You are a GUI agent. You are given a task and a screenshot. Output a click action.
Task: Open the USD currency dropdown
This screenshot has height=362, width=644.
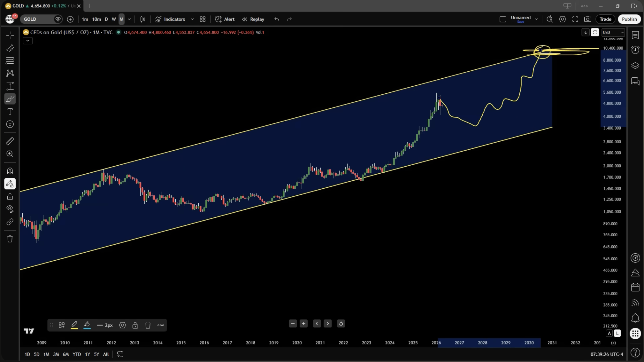613,32
